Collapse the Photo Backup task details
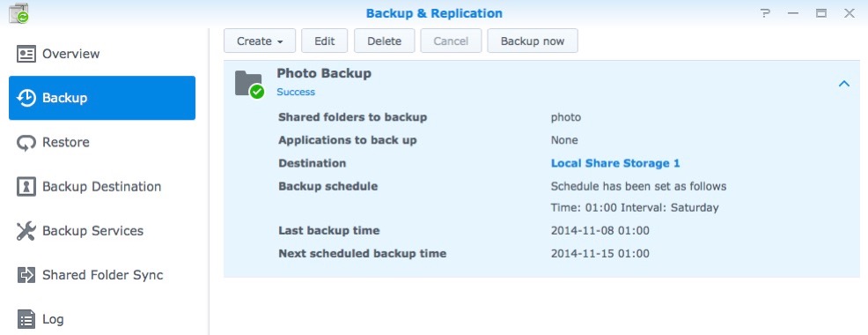 pos(843,84)
